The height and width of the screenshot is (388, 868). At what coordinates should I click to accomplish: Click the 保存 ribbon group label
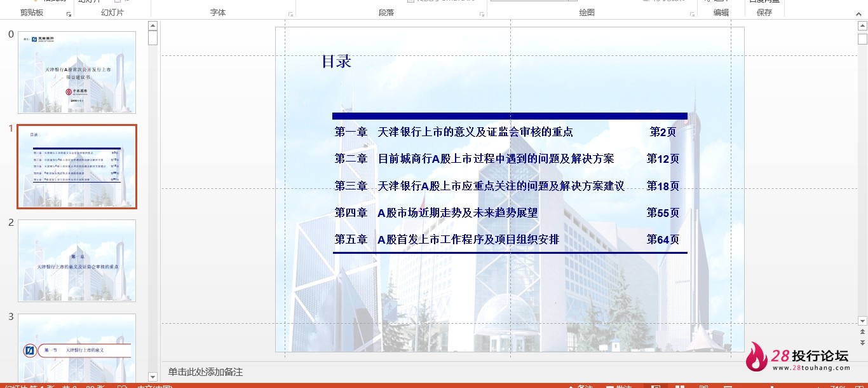click(764, 13)
